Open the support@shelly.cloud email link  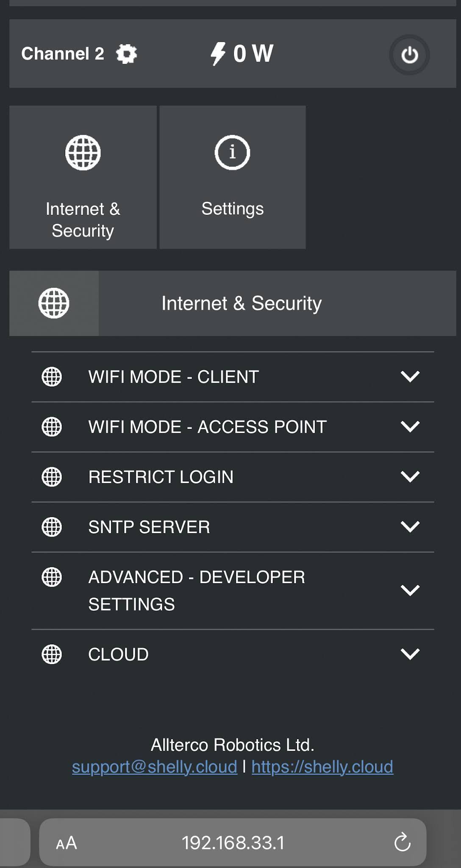(x=155, y=767)
